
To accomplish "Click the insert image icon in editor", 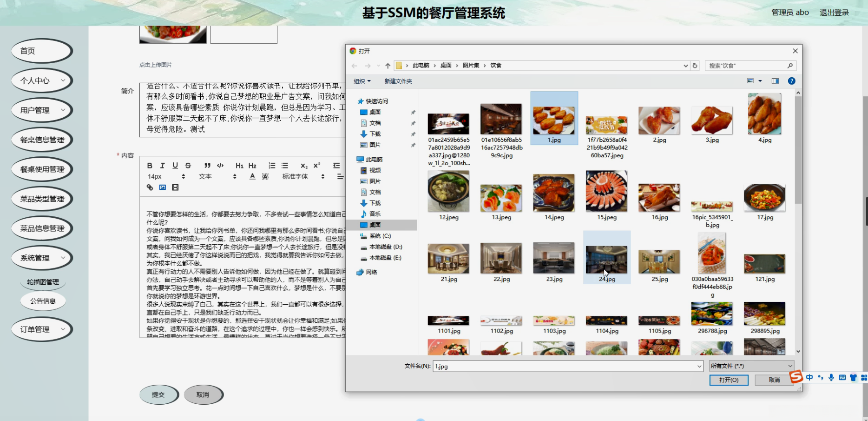I will tap(163, 187).
